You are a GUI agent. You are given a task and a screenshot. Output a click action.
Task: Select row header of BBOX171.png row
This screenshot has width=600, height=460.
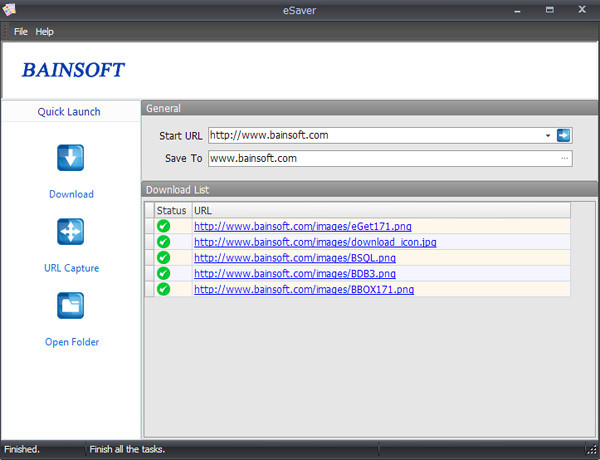149,289
